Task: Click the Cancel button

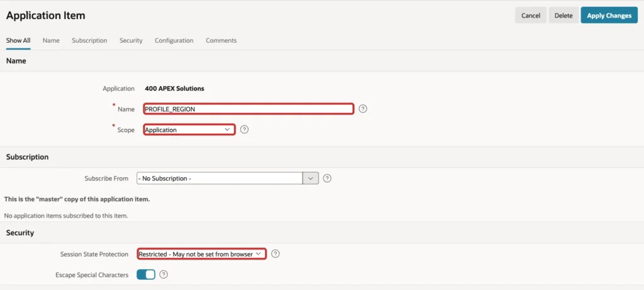Action: [531, 15]
